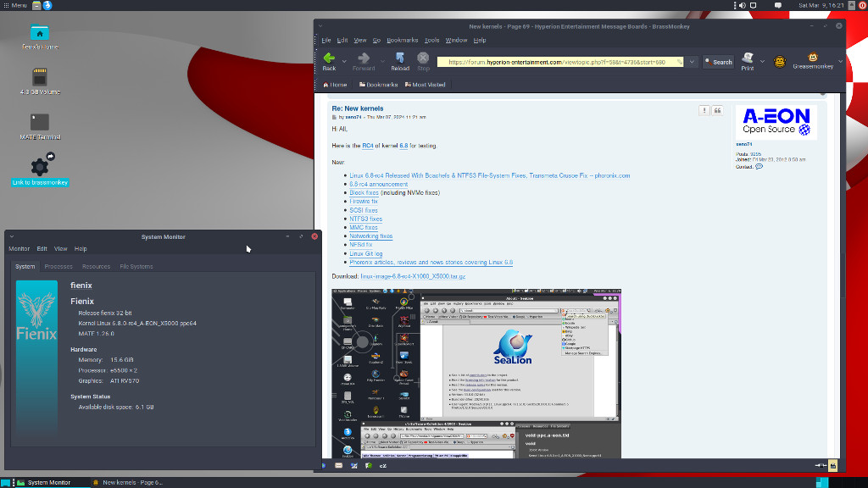
Task: Open the 'Re: New kernels' post title link
Action: 357,108
